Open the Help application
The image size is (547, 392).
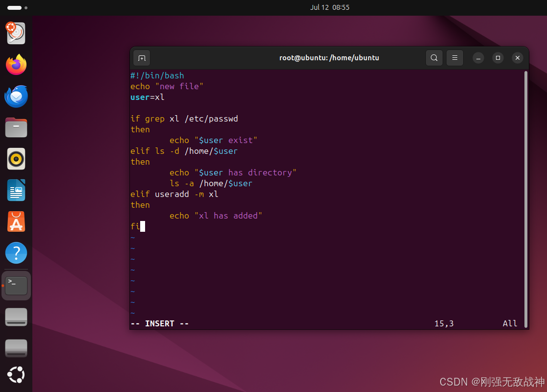click(x=16, y=253)
